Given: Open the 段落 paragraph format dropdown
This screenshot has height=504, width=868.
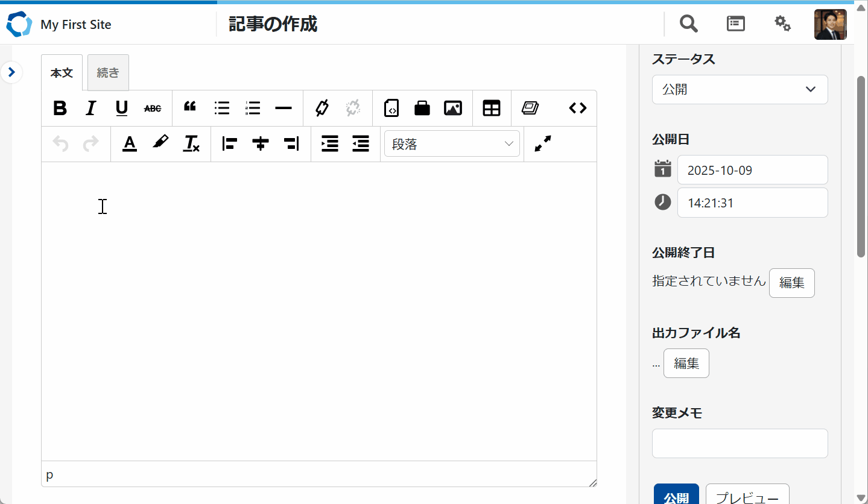Looking at the screenshot, I should (452, 144).
